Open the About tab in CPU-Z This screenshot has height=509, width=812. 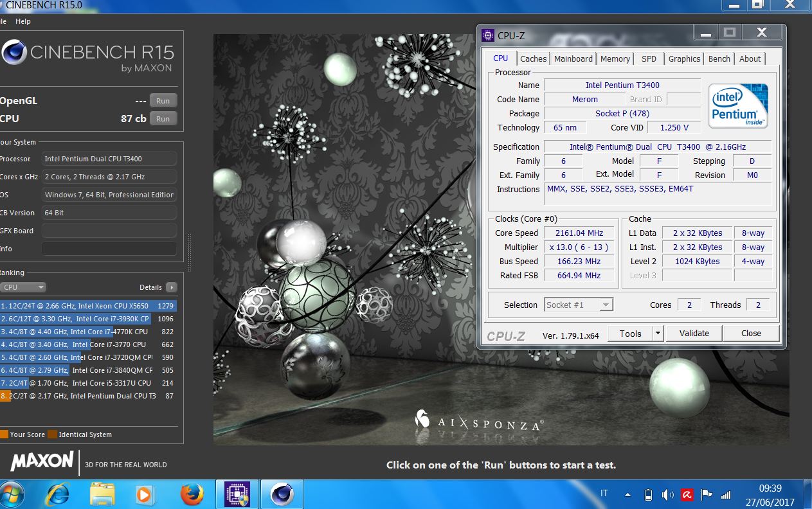pyautogui.click(x=750, y=58)
